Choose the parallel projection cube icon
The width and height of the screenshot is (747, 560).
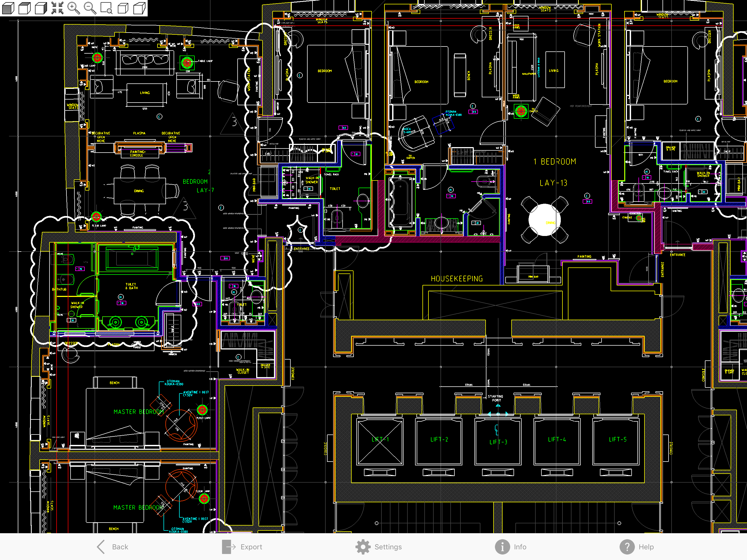123,8
